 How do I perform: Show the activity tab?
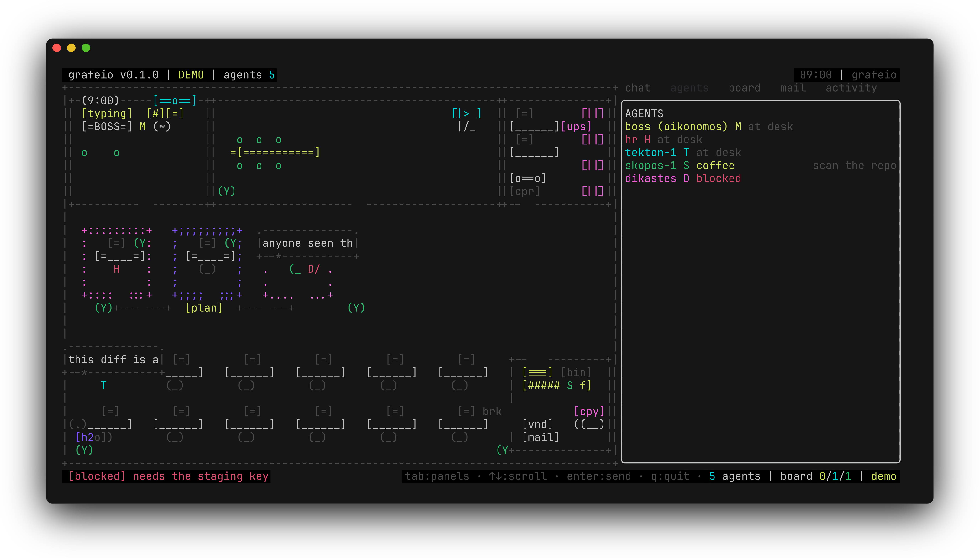(851, 88)
